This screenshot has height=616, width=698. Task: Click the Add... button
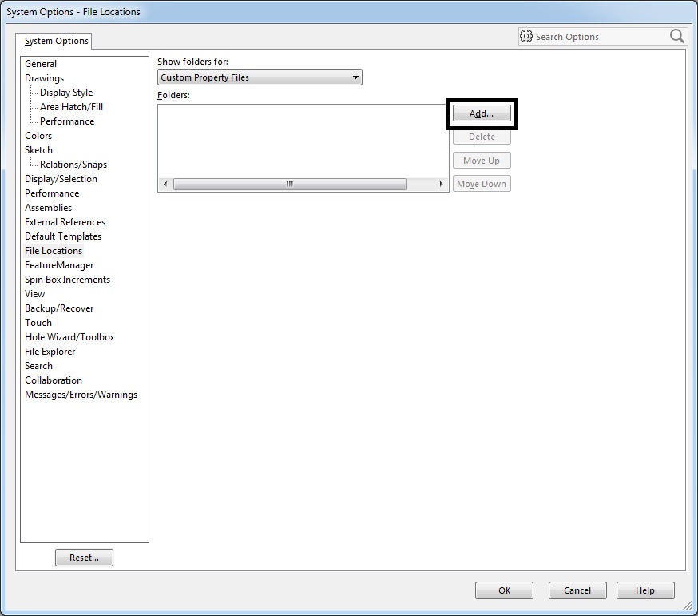[x=482, y=113]
